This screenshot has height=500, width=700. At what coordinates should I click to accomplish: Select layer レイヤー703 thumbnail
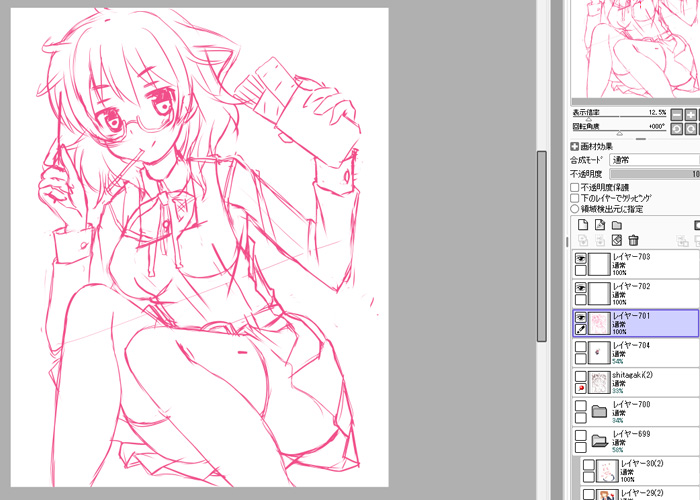(x=599, y=264)
